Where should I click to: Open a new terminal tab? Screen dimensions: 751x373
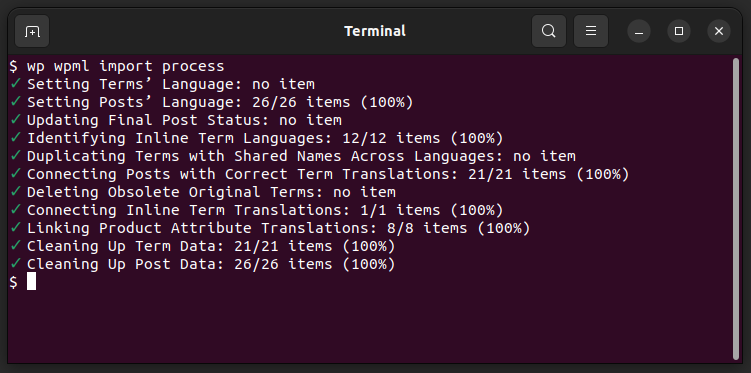[32, 32]
